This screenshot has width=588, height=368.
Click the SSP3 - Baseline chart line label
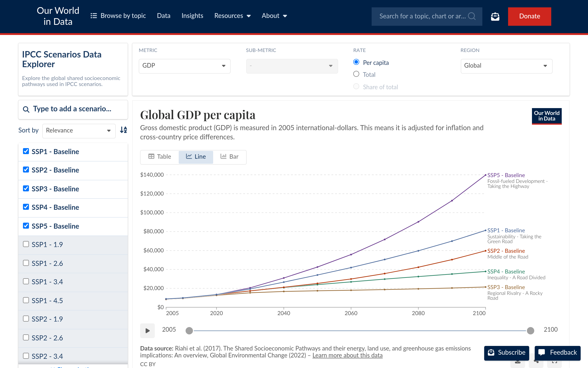click(x=506, y=287)
